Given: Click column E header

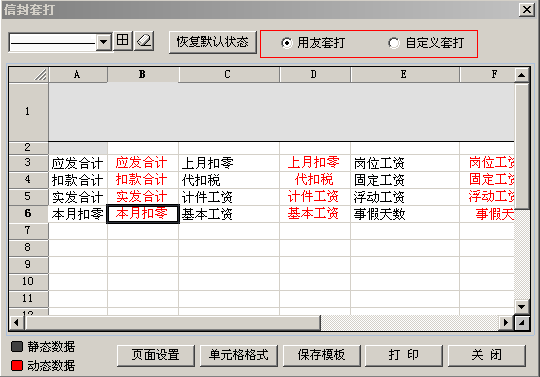Looking at the screenshot, I should pos(404,74).
